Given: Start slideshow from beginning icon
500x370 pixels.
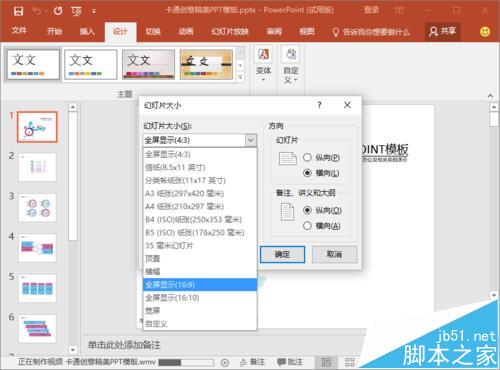Looking at the screenshot, I should pos(76,11).
